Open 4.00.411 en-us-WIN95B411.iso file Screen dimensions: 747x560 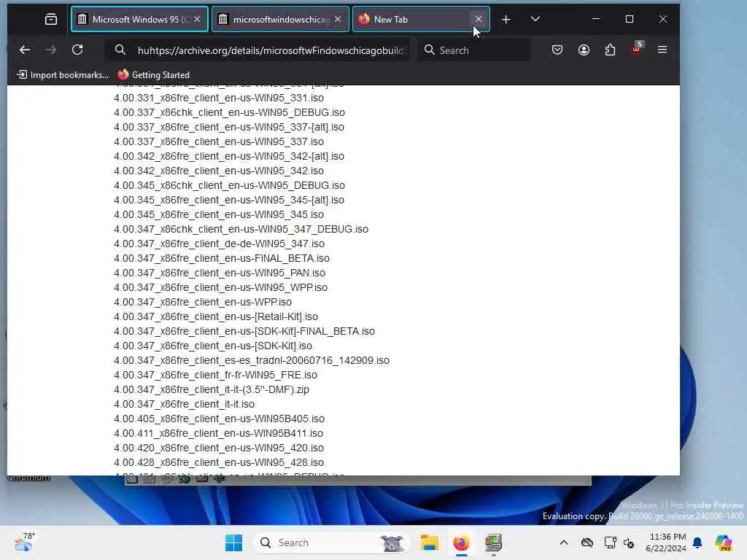(x=218, y=433)
